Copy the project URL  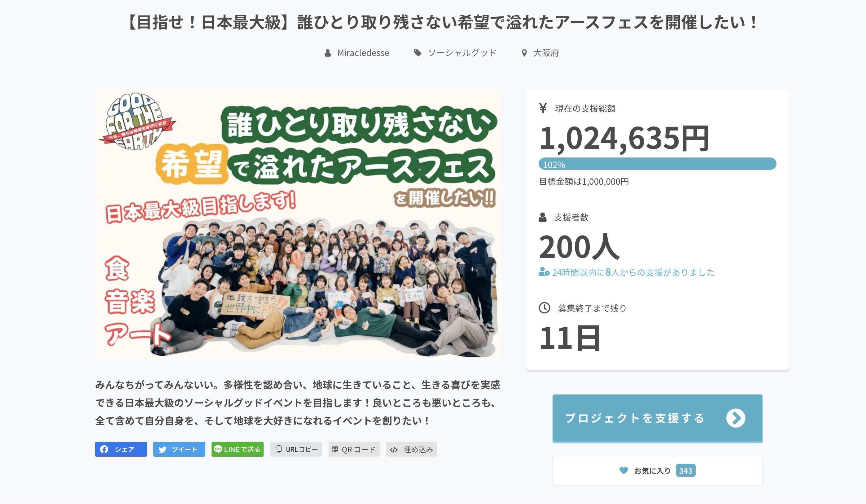[x=295, y=449]
